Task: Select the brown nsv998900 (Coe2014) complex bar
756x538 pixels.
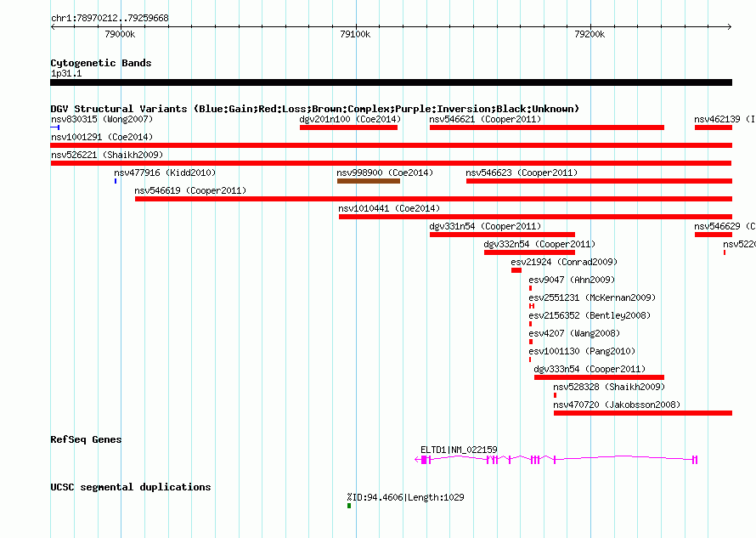Action: pos(369,181)
